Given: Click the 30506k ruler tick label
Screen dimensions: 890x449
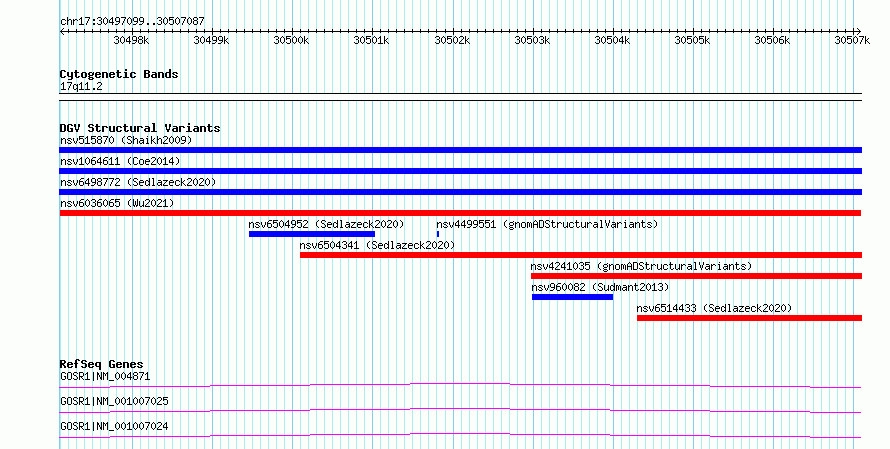Looking at the screenshot, I should coord(772,40).
